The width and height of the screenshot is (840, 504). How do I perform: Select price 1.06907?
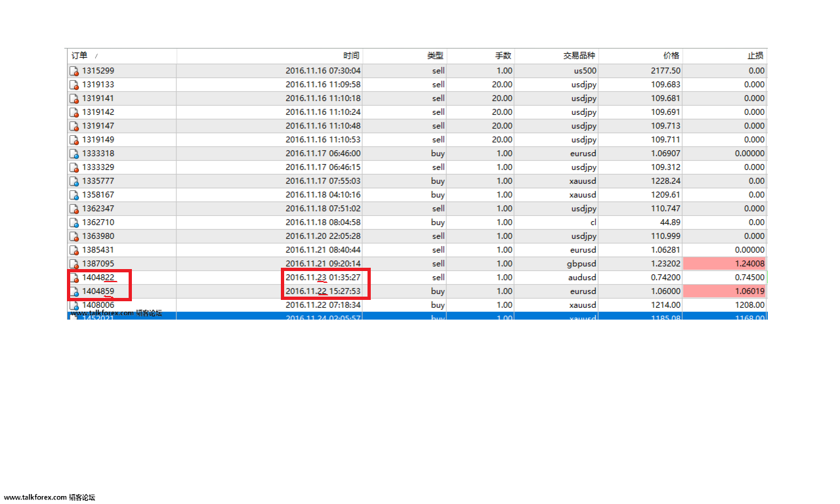(x=665, y=154)
